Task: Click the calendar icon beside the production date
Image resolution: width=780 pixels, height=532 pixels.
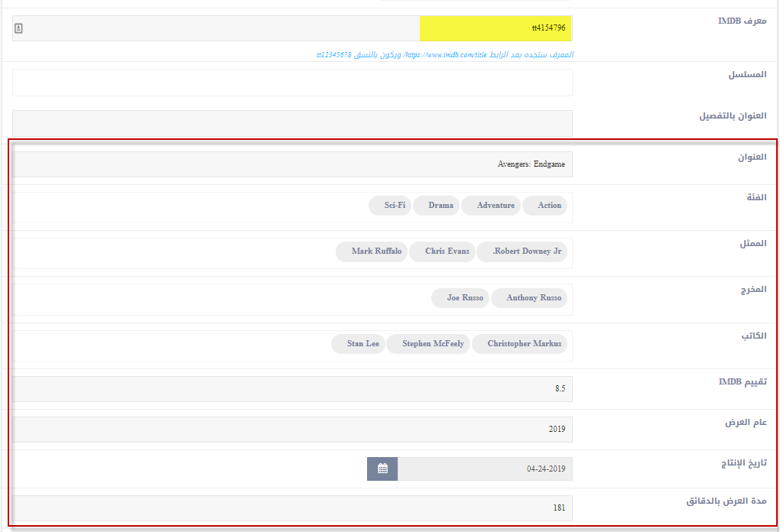Action: [382, 469]
